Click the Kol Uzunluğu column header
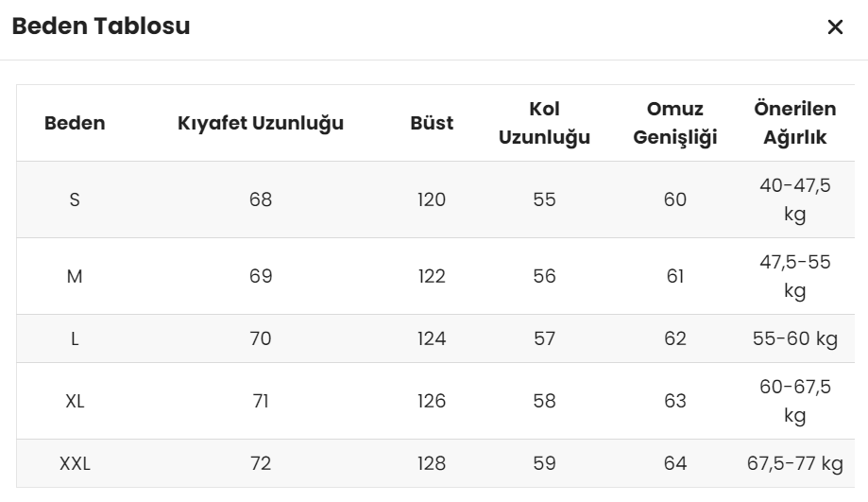This screenshot has height=502, width=868. tap(544, 123)
